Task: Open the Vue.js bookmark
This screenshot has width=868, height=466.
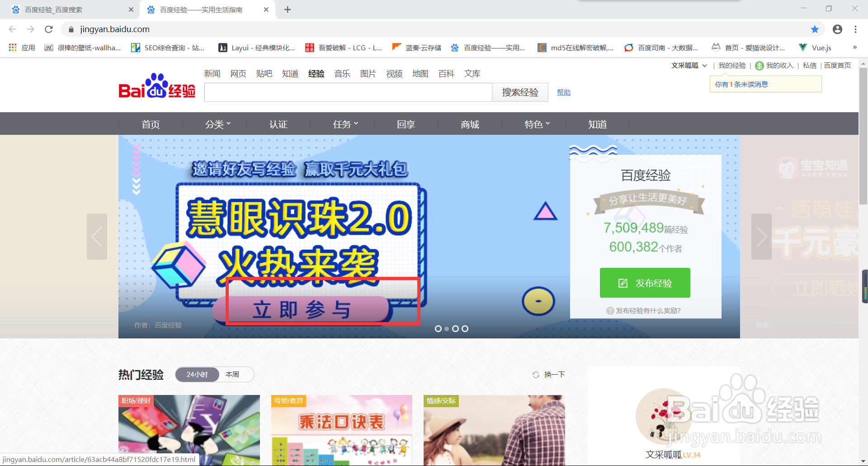Action: tap(815, 48)
